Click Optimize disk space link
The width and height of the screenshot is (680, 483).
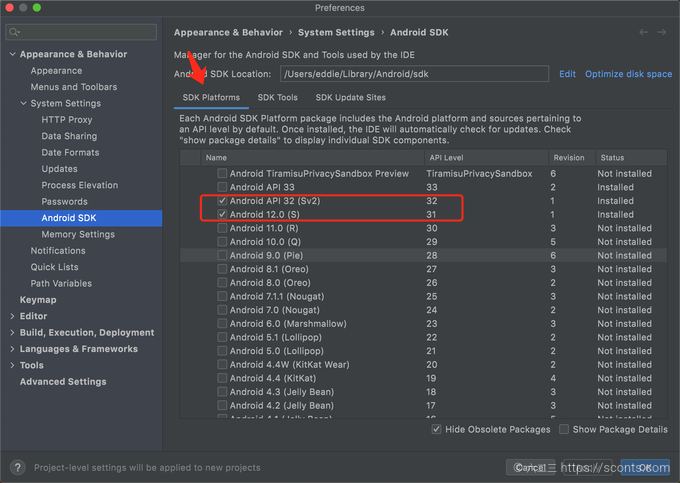coord(628,74)
